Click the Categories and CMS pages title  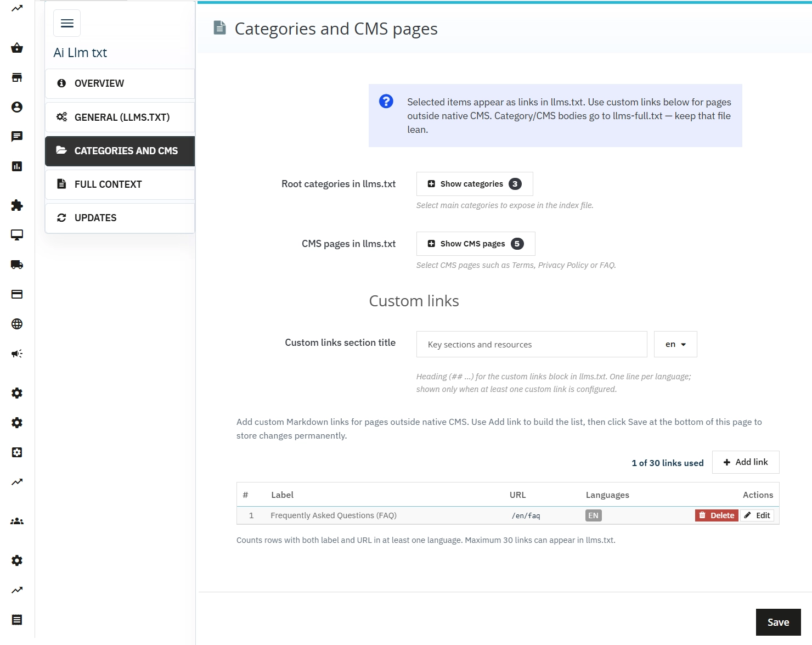[336, 29]
